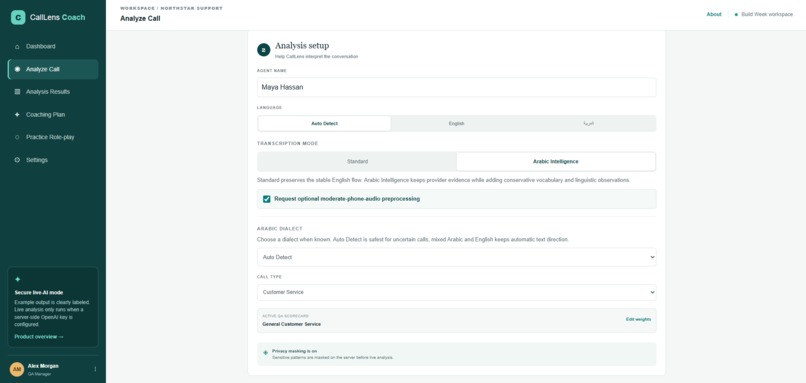Select Analyze Call in the sidebar

53,69
